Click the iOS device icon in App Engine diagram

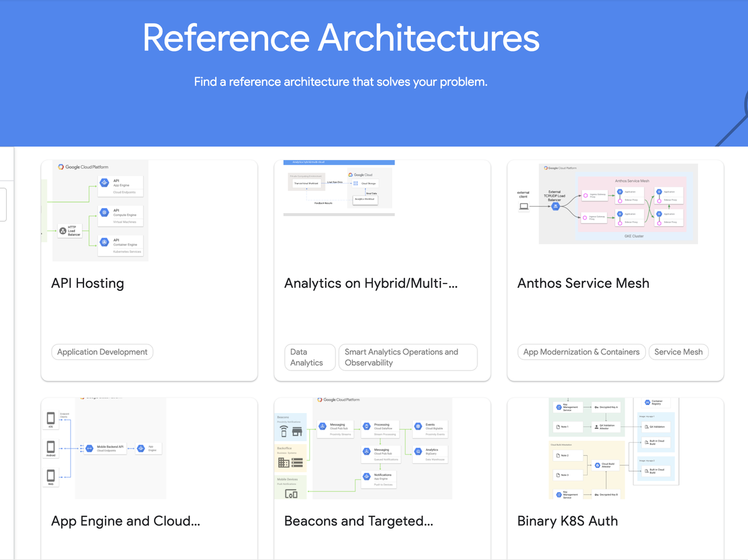point(50,419)
